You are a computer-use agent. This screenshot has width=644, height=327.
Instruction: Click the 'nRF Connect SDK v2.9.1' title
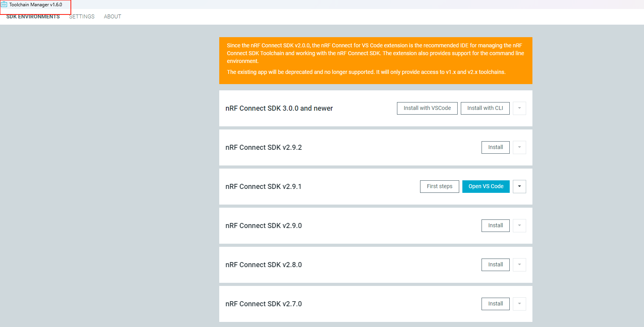tap(263, 187)
